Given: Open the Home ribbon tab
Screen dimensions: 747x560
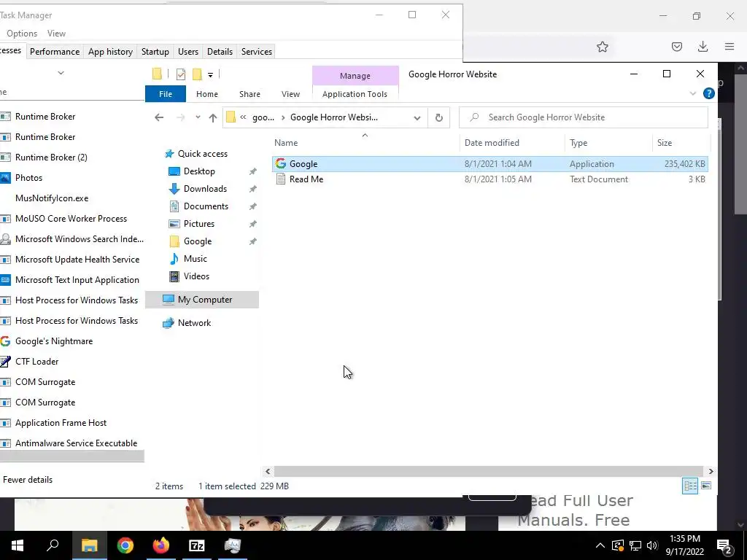Looking at the screenshot, I should pyautogui.click(x=206, y=94).
